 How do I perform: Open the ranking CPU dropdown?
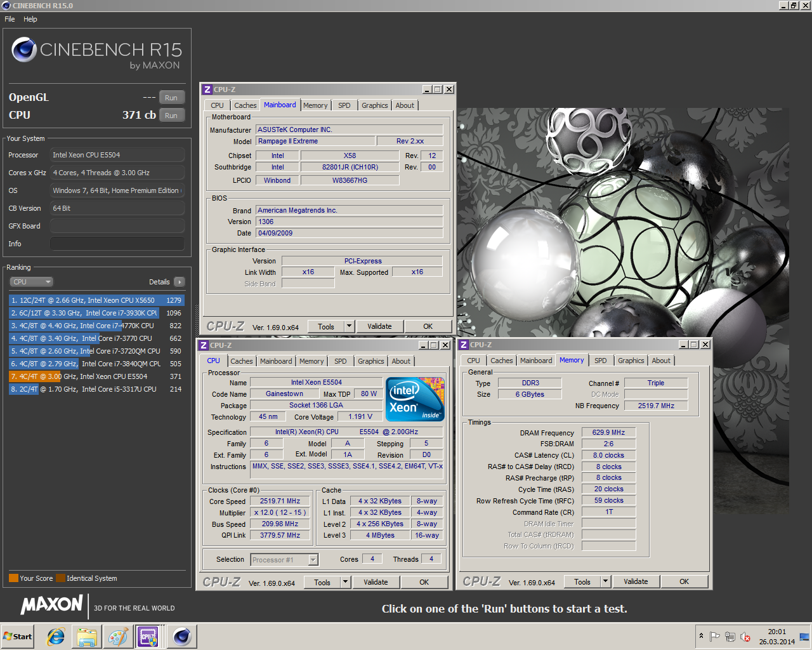31,282
